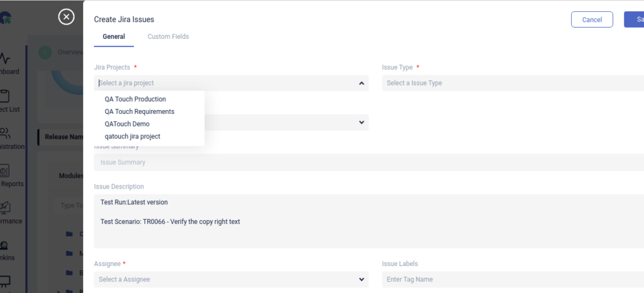Close the Create Jira Issues panel
This screenshot has width=644, height=293.
pyautogui.click(x=66, y=17)
